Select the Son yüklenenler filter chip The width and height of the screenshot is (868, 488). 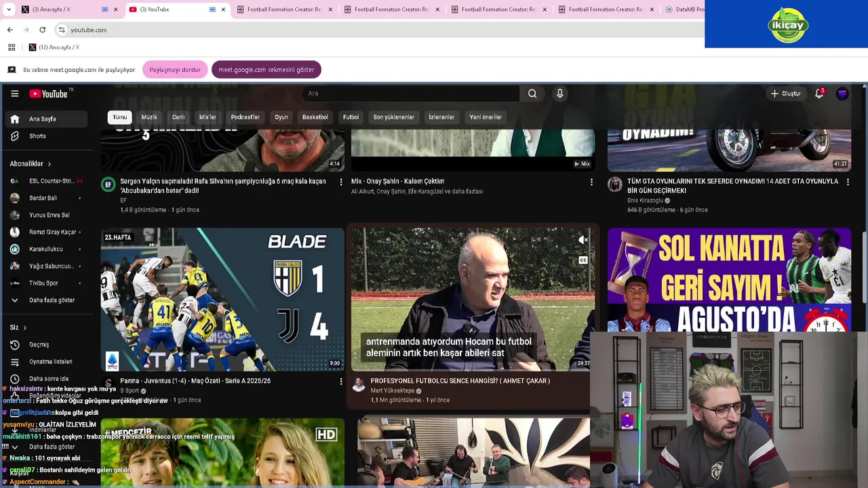(x=393, y=117)
